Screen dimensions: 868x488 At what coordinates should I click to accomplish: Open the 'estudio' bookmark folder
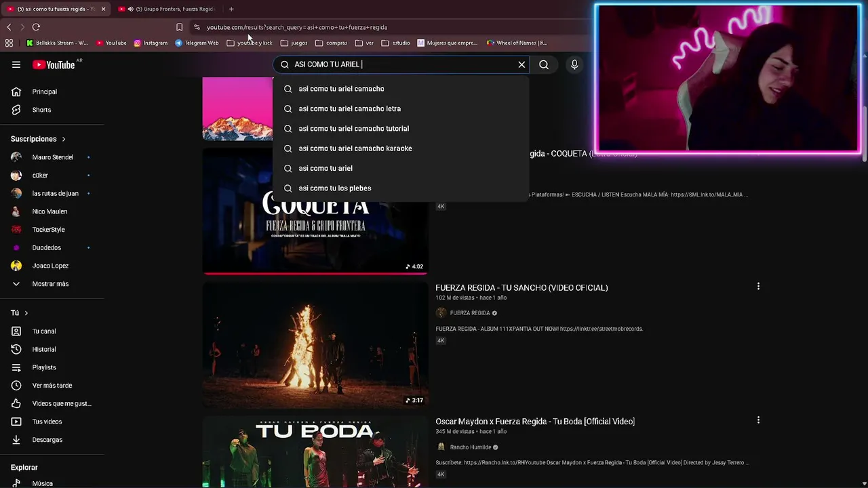point(395,43)
